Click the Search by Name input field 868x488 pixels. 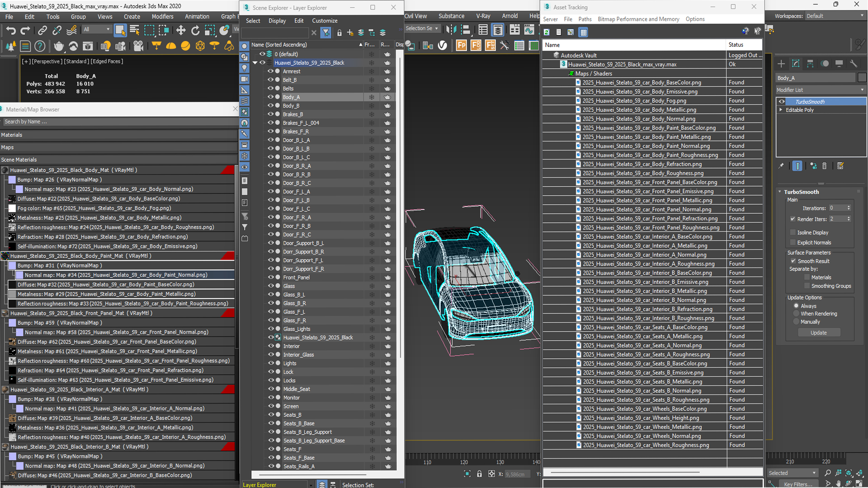[118, 122]
